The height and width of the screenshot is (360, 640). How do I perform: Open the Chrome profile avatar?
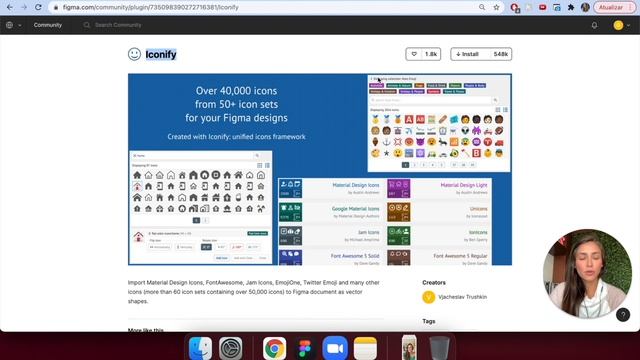point(585,7)
